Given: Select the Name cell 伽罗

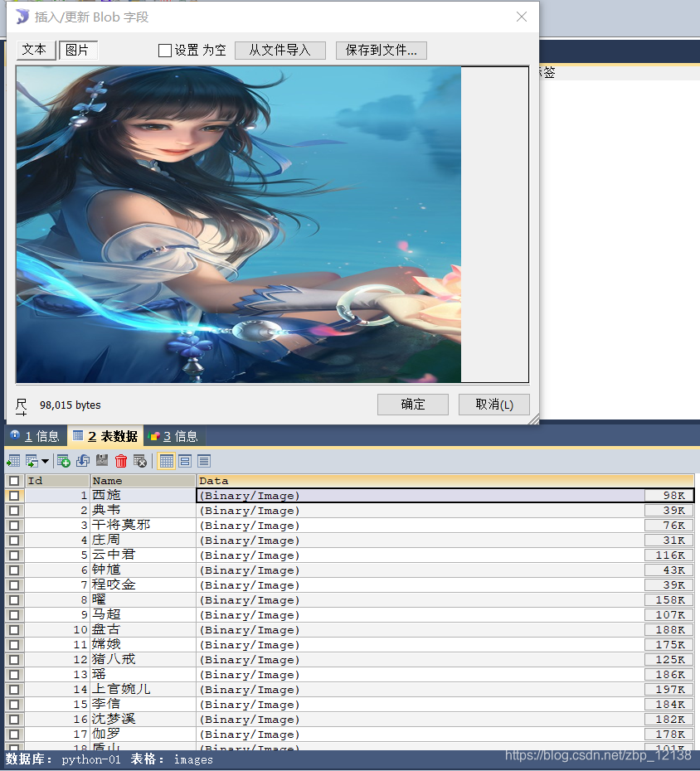Looking at the screenshot, I should [x=143, y=735].
